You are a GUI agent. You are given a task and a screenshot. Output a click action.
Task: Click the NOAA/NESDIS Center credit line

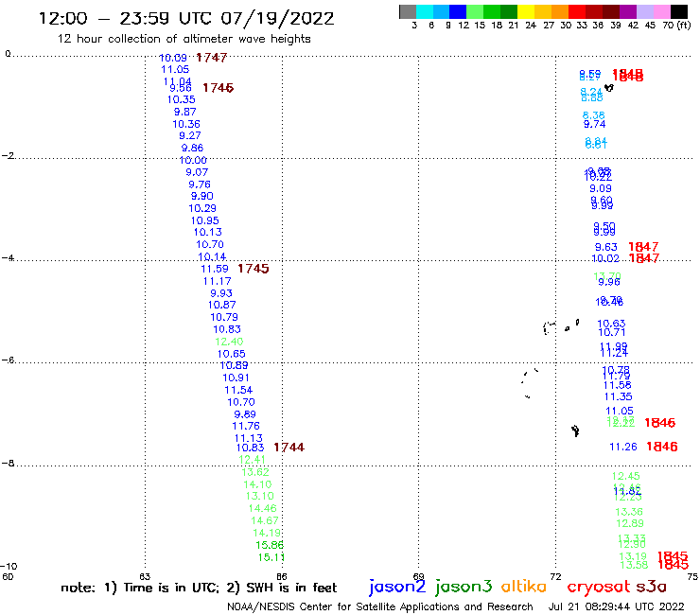click(380, 606)
